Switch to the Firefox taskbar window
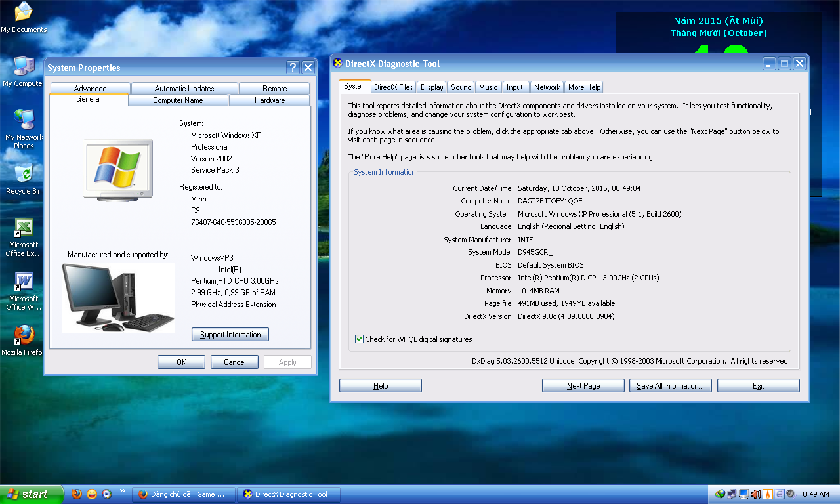The image size is (840, 504). point(184,494)
